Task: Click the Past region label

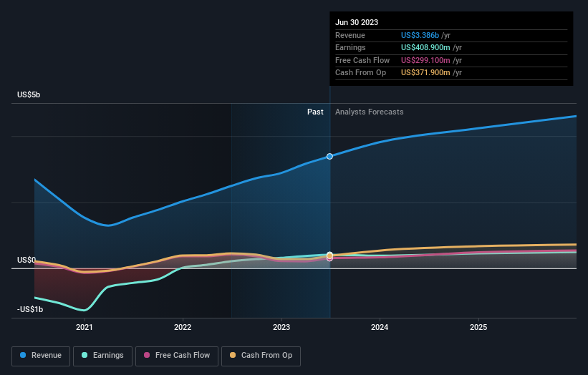Action: point(315,112)
